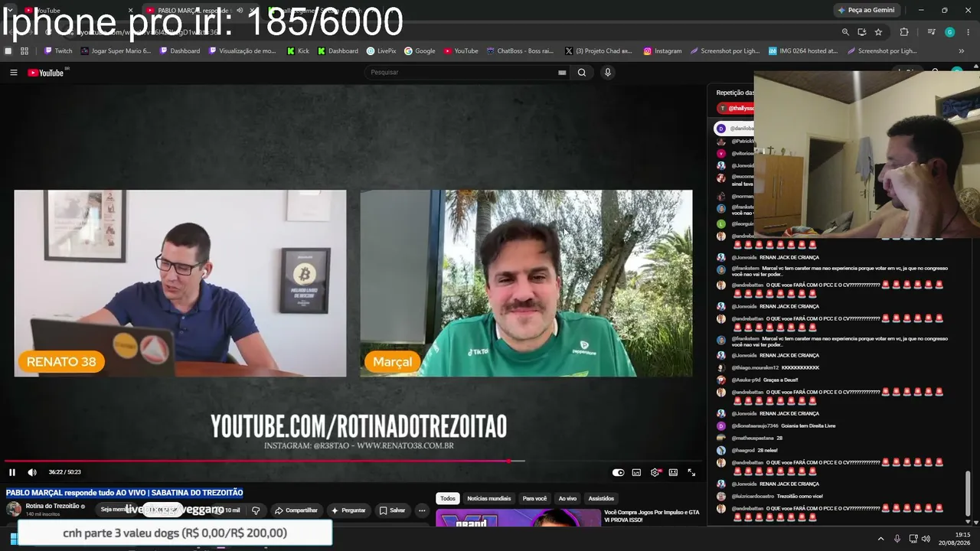The image size is (980, 551).
Task: Open the Twitch bookmark
Action: (58, 51)
